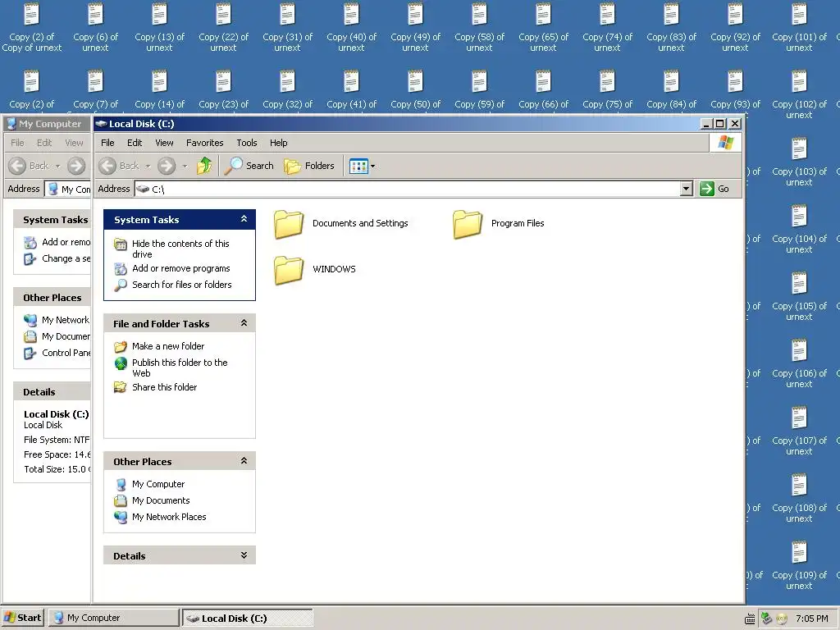
Task: Collapse the File and Folder Tasks panel
Action: click(244, 323)
